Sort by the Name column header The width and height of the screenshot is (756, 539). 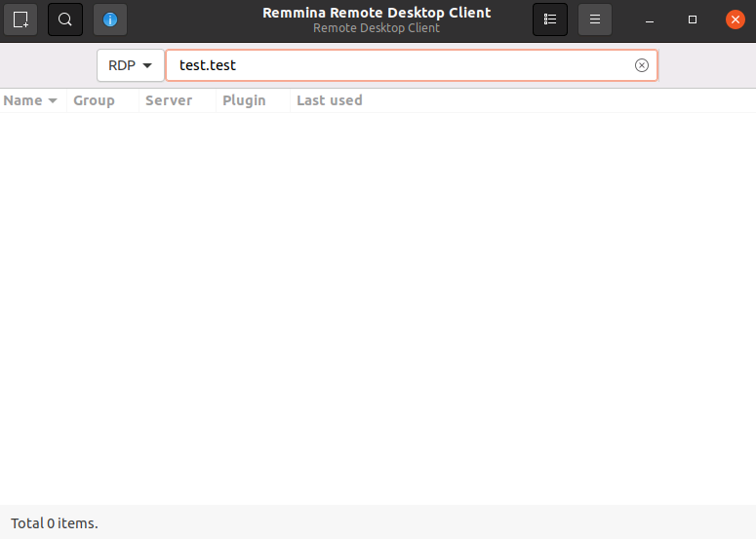click(33, 100)
